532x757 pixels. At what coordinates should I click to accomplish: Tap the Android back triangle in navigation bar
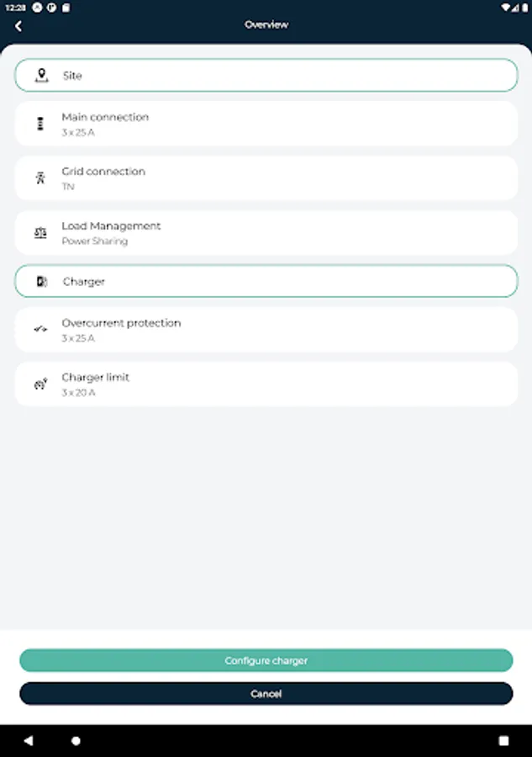tap(29, 741)
